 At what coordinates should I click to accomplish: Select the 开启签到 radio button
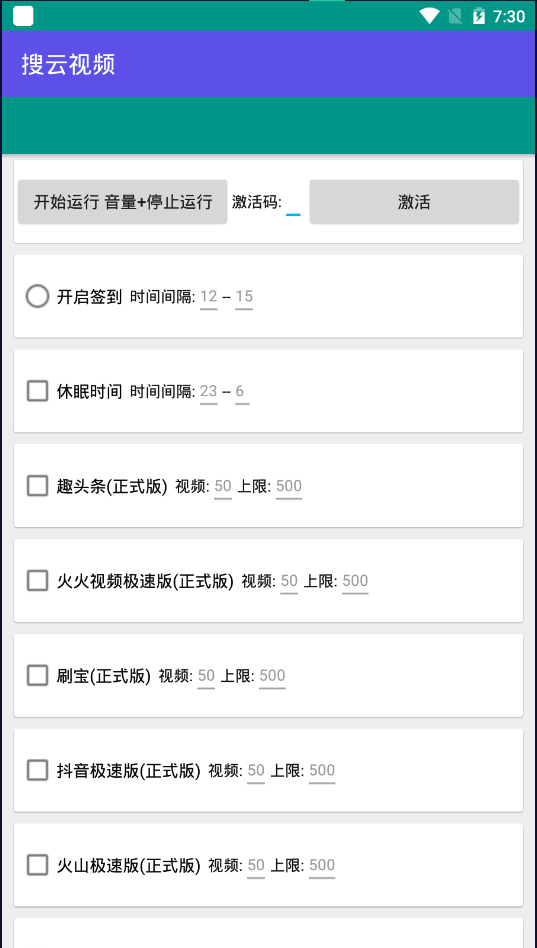[x=37, y=296]
